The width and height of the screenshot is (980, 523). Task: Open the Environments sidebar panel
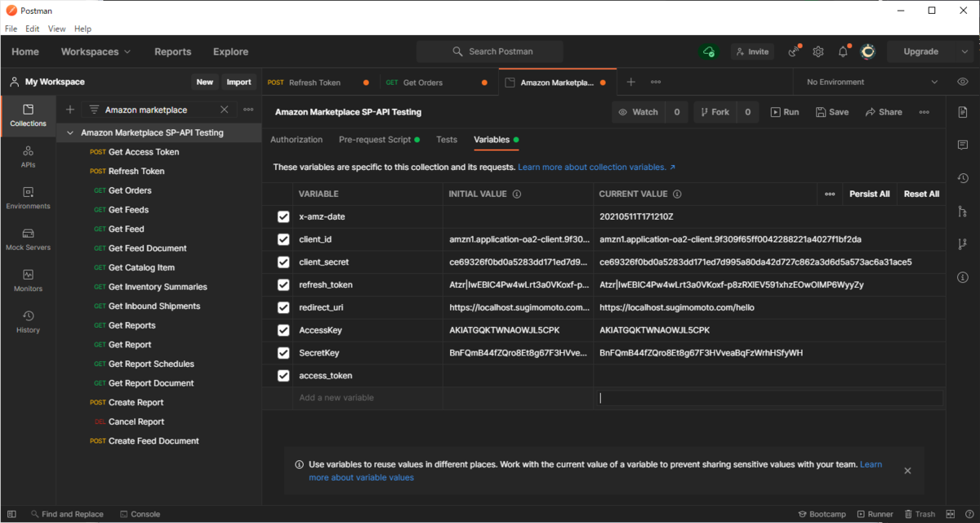tap(28, 198)
